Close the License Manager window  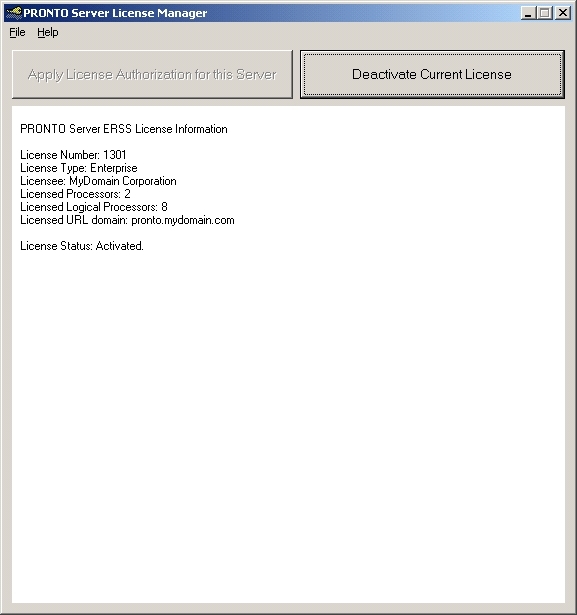[563, 13]
